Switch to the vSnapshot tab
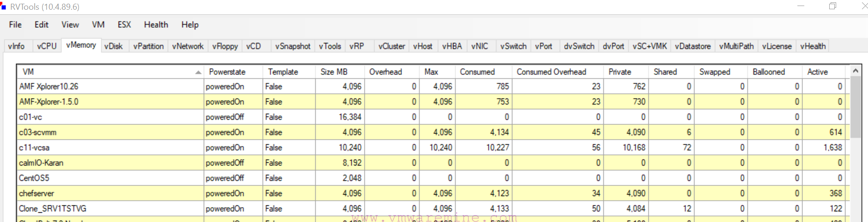 pos(293,46)
